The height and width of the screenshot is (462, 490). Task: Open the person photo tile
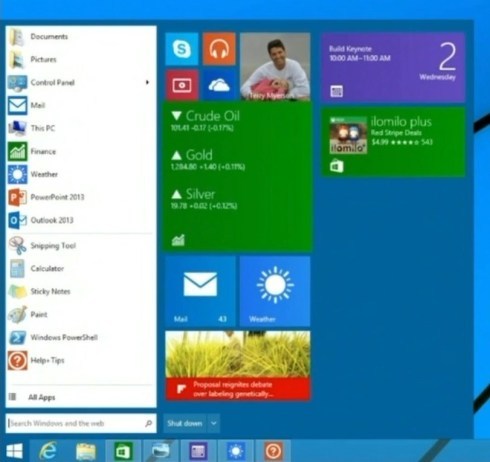tap(275, 67)
